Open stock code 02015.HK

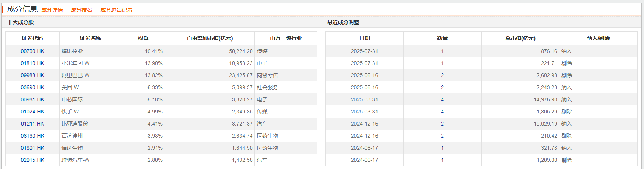pyautogui.click(x=33, y=160)
